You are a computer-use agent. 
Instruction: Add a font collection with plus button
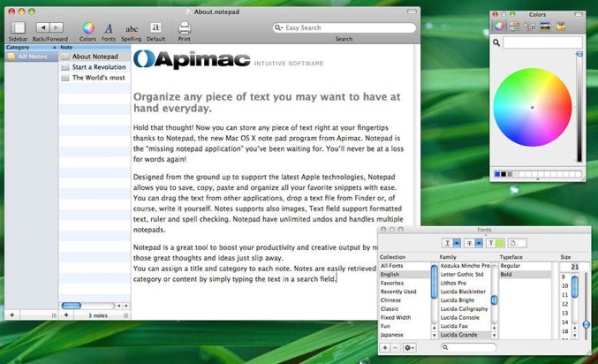[x=385, y=348]
